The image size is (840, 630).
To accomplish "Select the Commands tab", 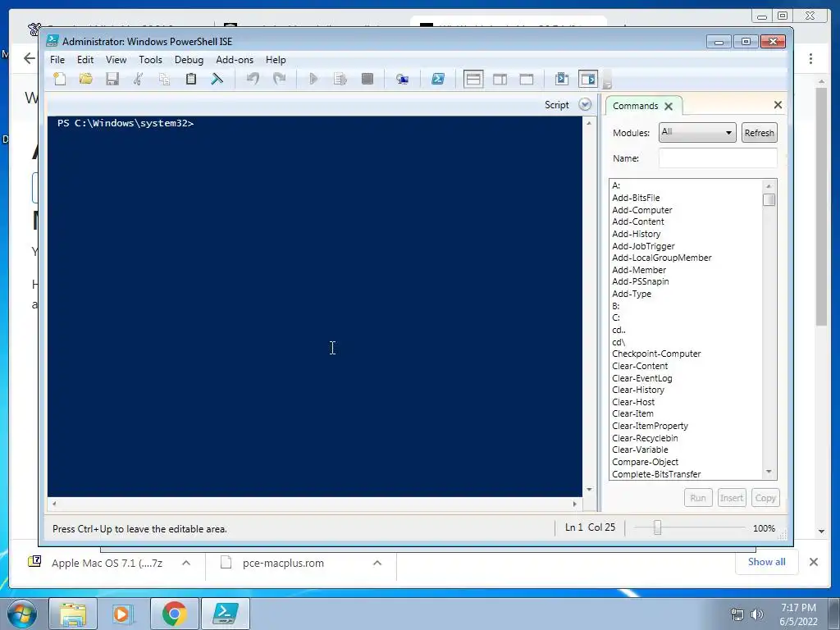I will tap(636, 106).
